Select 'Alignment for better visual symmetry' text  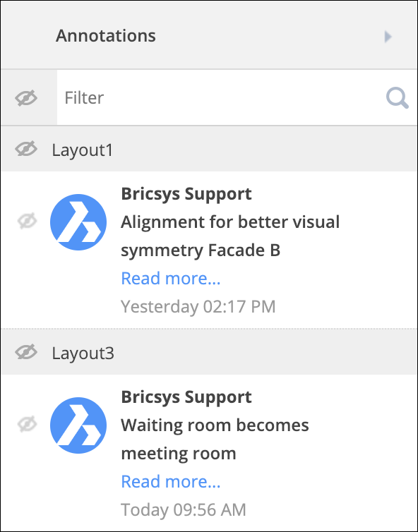230,236
